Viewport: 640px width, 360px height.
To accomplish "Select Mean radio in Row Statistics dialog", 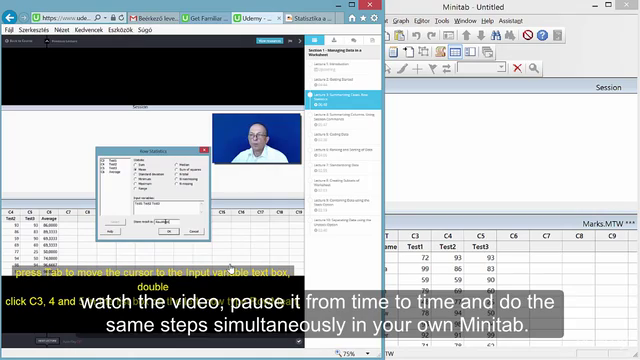I will click(136, 169).
